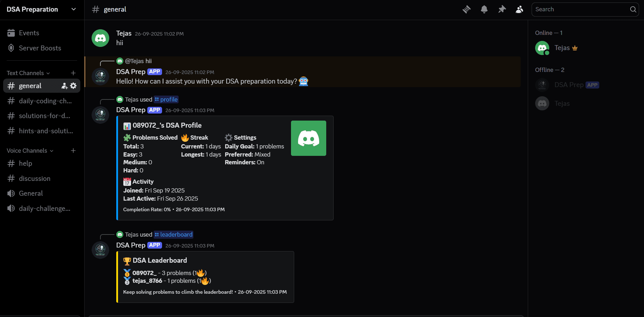Click the DSA Prep name on leaderboard message
644x317 pixels.
point(131,245)
